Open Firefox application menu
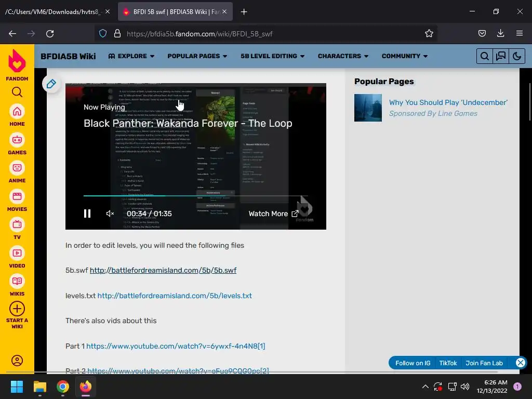The height and width of the screenshot is (399, 532). 520,33
